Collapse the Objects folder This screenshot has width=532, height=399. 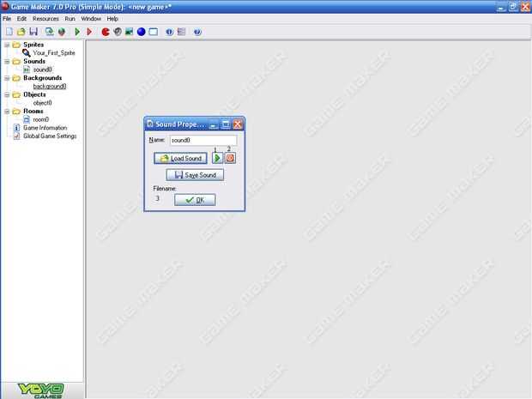point(7,94)
